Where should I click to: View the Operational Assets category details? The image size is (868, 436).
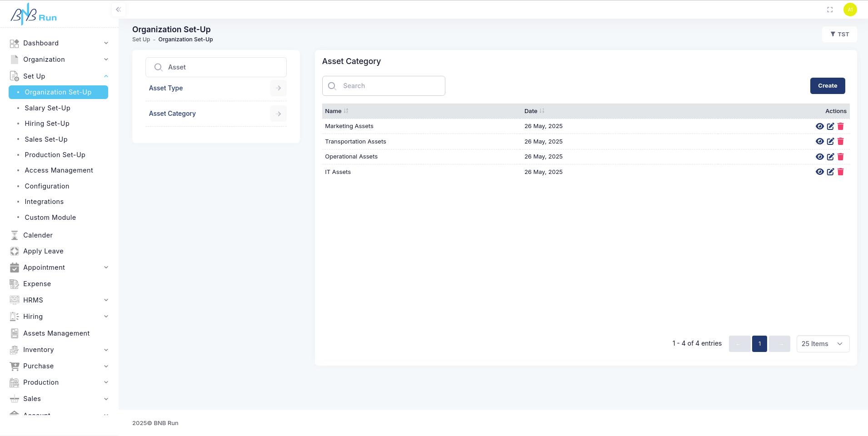click(x=819, y=157)
